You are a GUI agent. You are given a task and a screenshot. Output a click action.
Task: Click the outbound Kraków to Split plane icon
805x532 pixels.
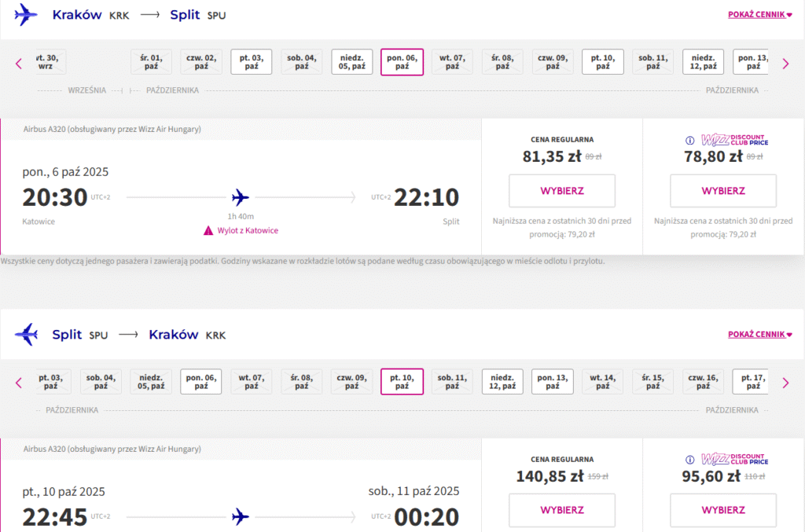(26, 14)
